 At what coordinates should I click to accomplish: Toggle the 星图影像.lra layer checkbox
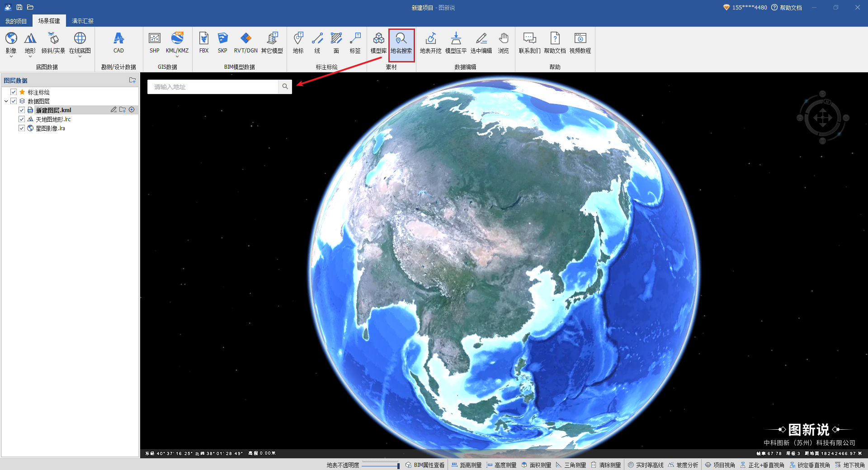(x=22, y=128)
